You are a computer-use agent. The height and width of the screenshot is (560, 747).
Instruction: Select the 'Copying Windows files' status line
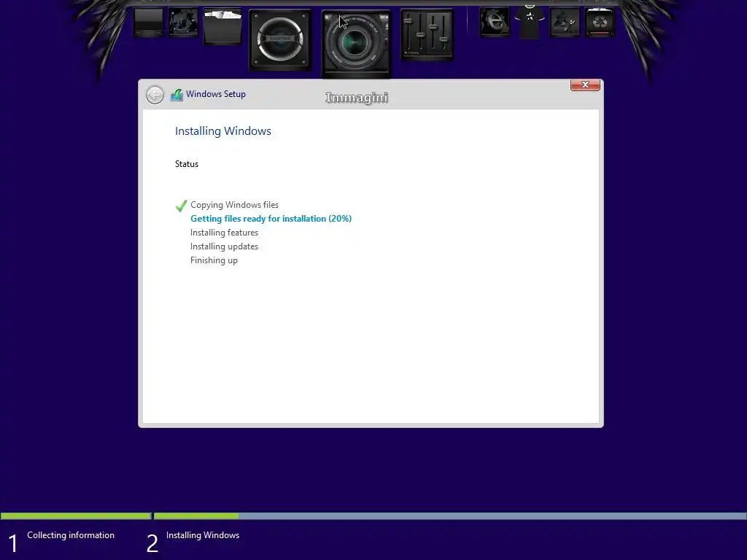(234, 205)
